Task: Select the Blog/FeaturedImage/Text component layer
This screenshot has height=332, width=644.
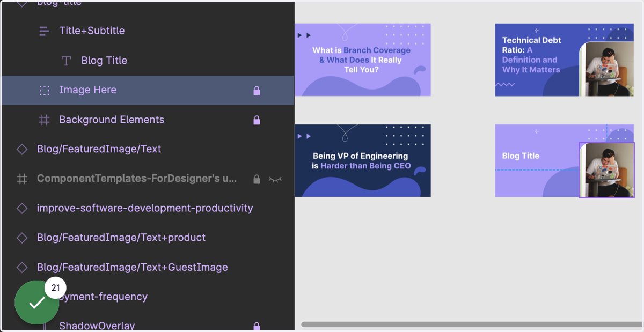Action: coord(99,149)
